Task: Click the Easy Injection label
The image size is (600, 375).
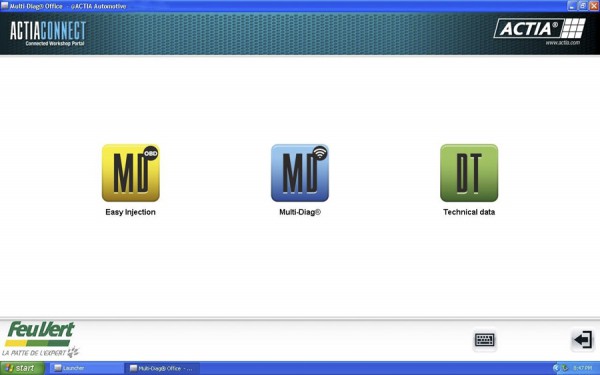Action: [x=130, y=212]
